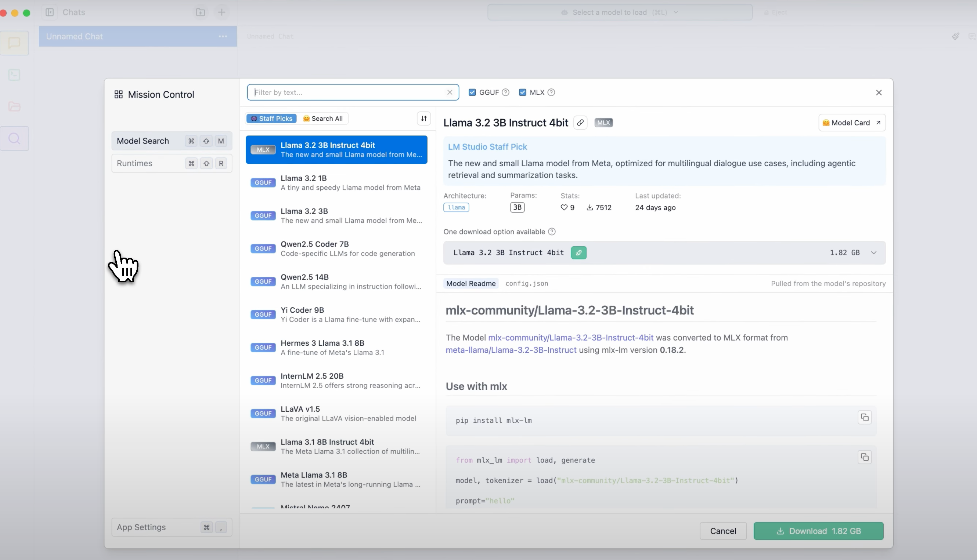The image size is (977, 560).
Task: Open App Settings
Action: [172, 527]
